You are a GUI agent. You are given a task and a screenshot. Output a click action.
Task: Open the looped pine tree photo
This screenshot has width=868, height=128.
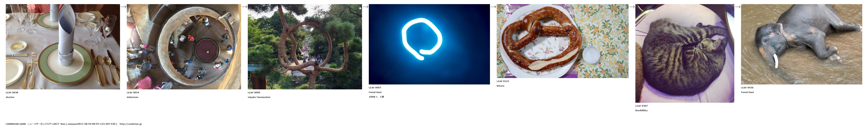tap(305, 47)
